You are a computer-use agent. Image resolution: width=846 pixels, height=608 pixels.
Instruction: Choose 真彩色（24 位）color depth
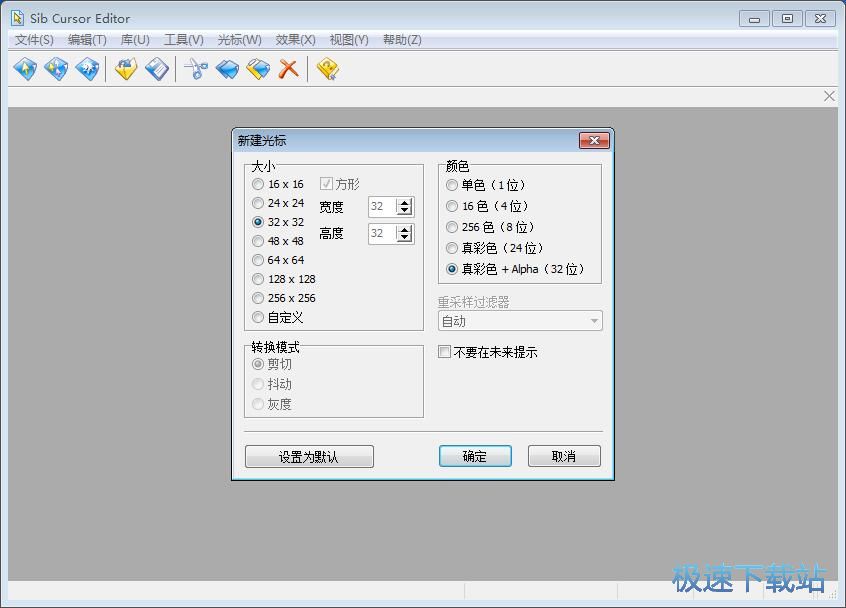point(452,248)
